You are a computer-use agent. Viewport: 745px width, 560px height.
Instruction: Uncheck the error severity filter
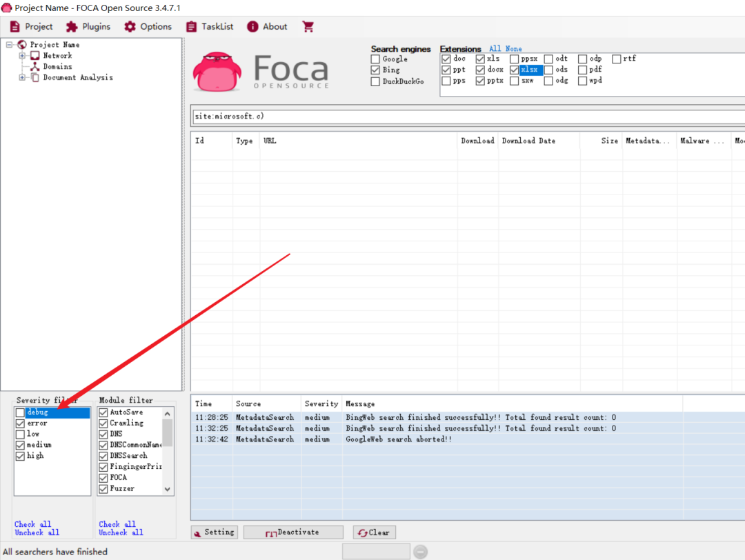tap(20, 423)
